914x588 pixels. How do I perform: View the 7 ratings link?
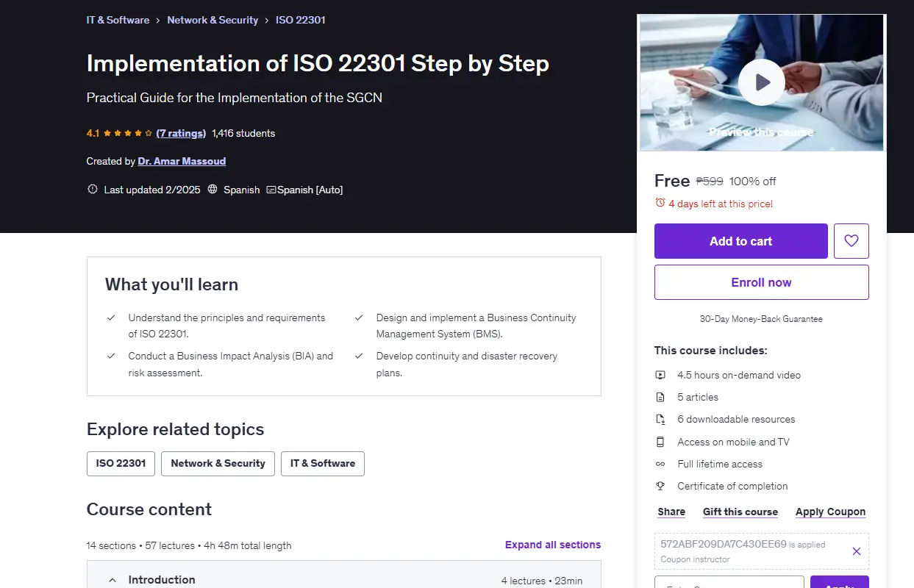tap(181, 133)
